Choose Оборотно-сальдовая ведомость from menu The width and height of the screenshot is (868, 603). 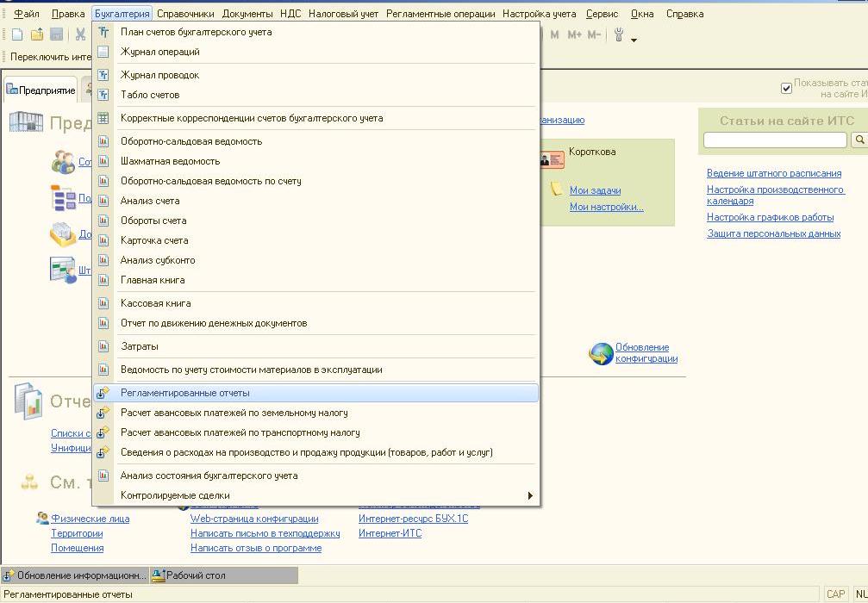(x=191, y=141)
